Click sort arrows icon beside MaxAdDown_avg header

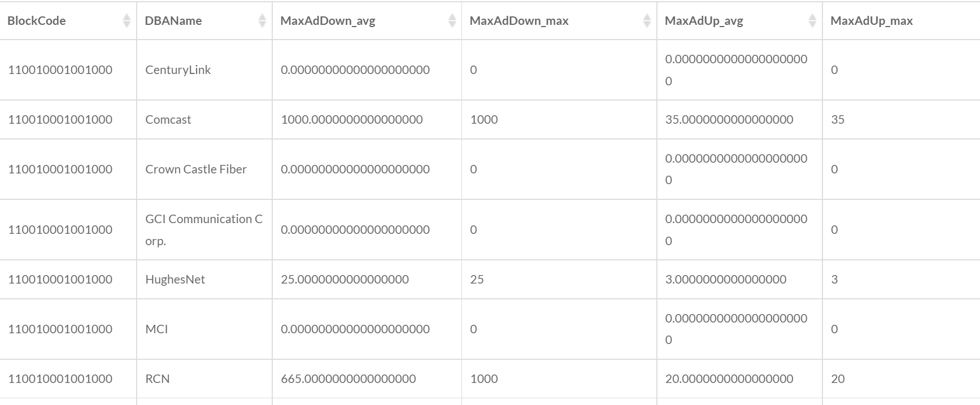452,21
